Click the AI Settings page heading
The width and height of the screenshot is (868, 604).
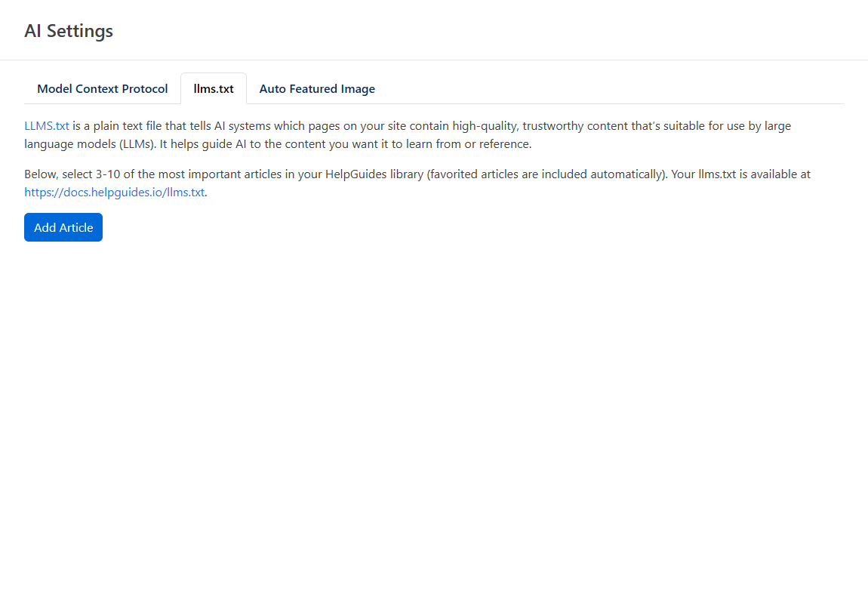click(x=69, y=31)
